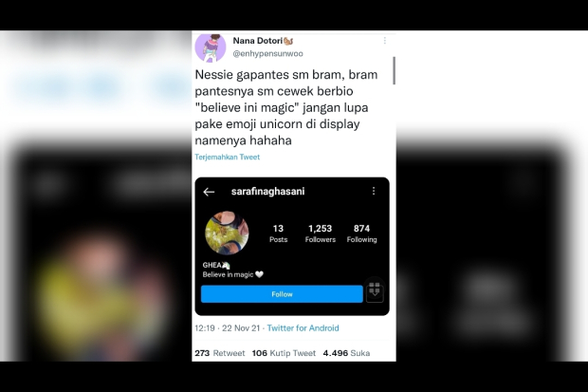Open the tweet's three-dot options menu

[385, 41]
